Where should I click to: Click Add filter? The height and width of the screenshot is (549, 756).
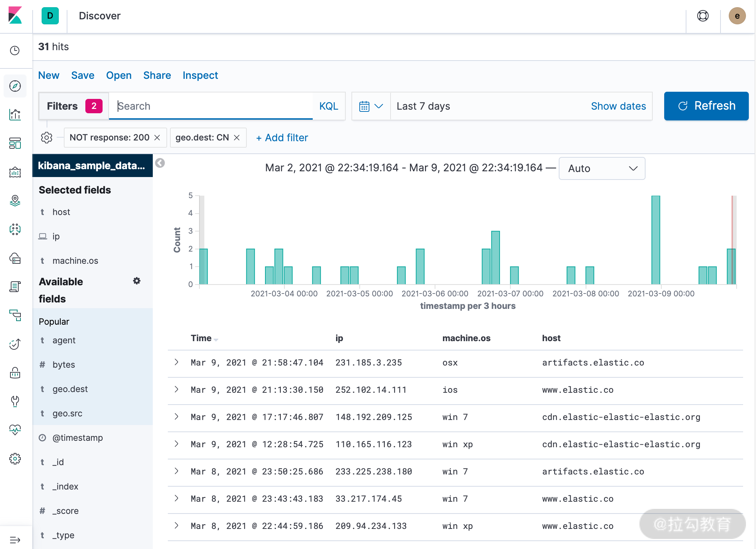(x=282, y=138)
